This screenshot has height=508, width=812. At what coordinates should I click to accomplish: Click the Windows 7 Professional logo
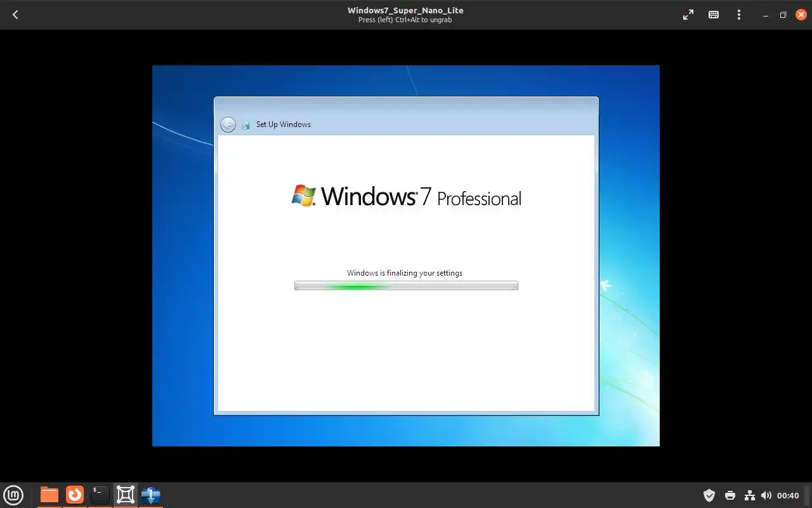pos(406,196)
